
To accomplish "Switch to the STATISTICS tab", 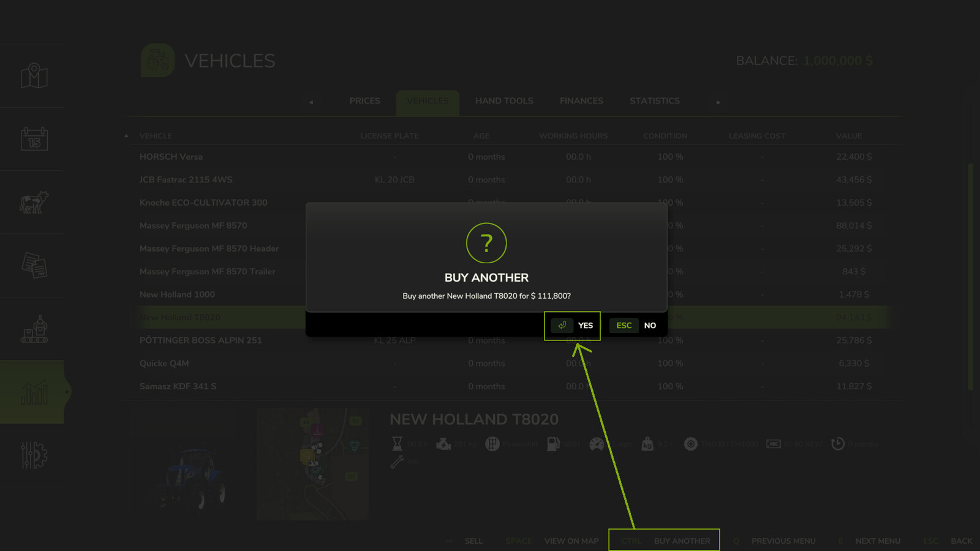I will pos(655,101).
